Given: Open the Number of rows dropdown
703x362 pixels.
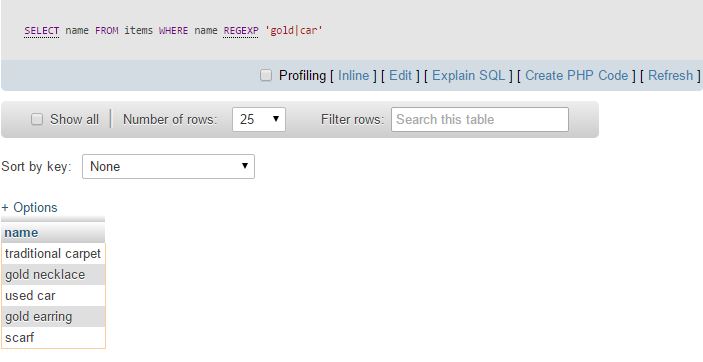Looking at the screenshot, I should 259,119.
